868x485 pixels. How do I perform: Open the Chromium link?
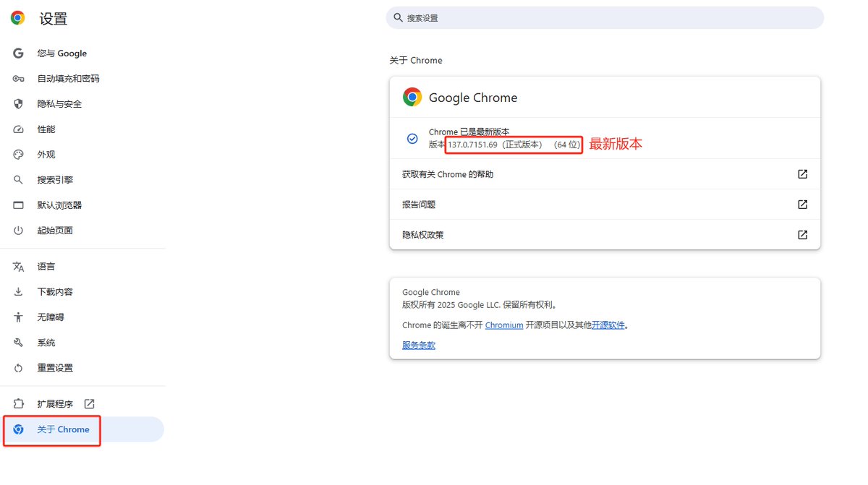[504, 325]
